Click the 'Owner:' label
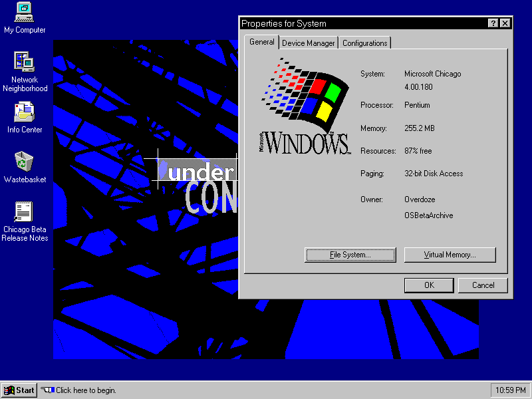 click(372, 199)
